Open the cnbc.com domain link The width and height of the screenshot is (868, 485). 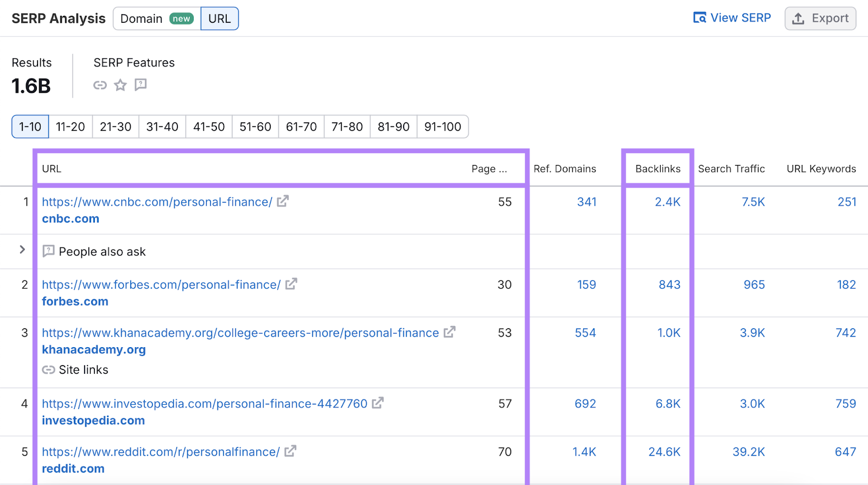(71, 219)
